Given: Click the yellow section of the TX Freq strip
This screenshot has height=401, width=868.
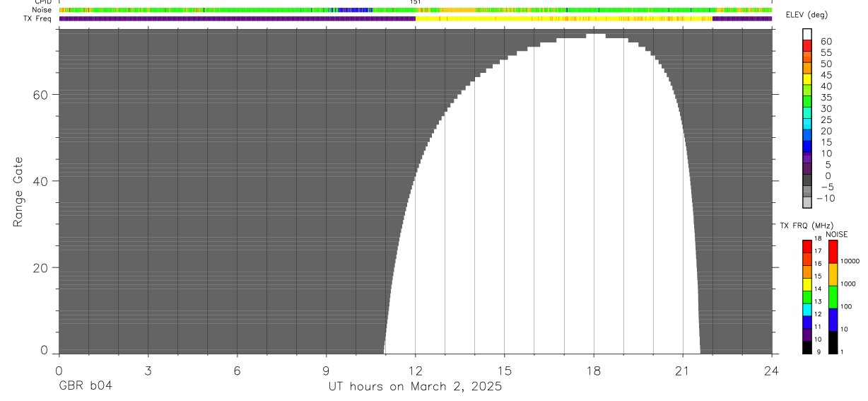Looking at the screenshot, I should click(x=563, y=19).
